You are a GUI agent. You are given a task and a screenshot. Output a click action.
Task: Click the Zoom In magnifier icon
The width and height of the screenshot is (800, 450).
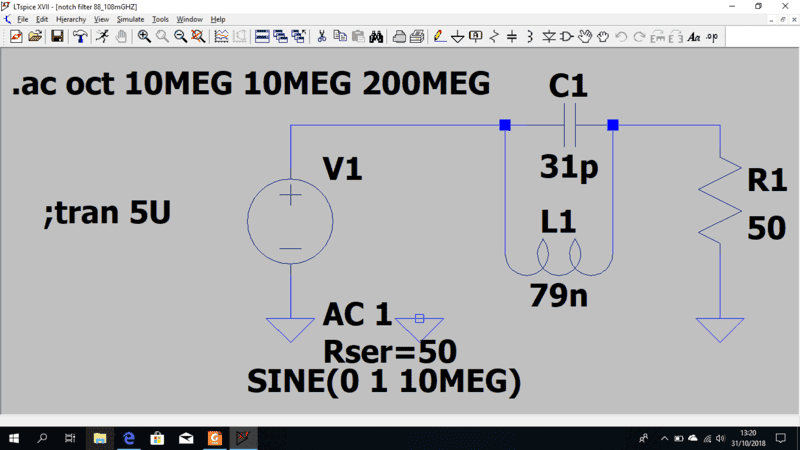coord(144,37)
